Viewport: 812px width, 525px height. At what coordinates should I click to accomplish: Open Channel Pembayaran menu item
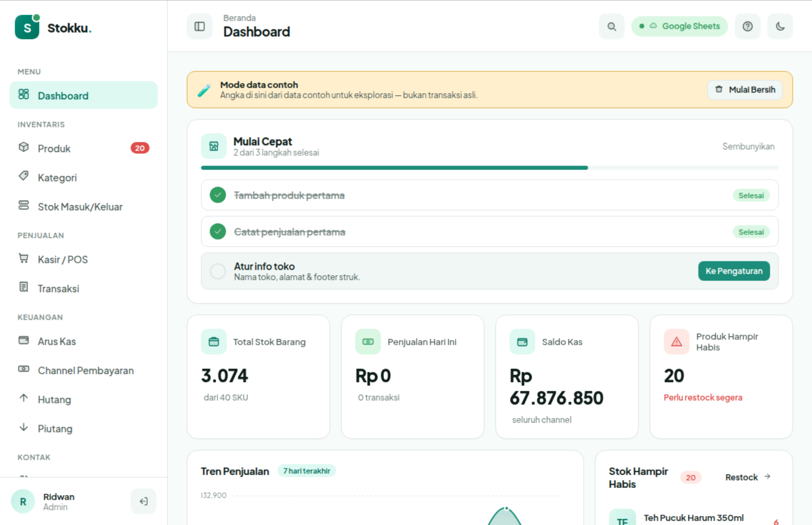coord(84,370)
